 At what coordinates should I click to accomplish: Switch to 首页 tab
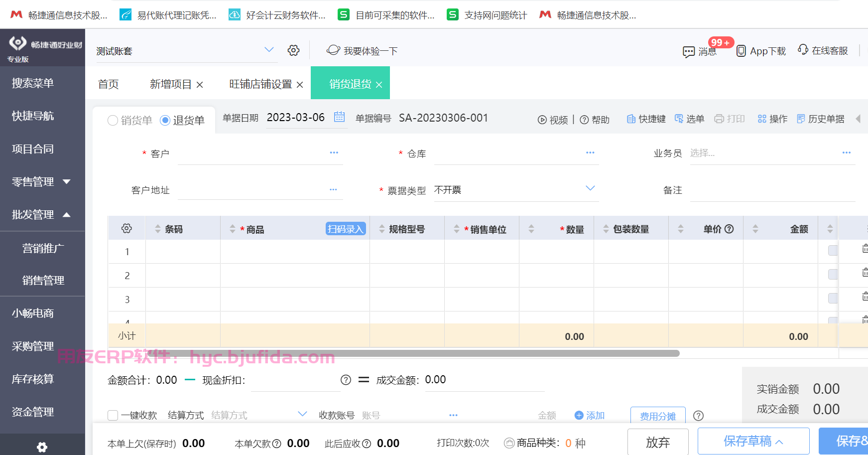coord(109,84)
